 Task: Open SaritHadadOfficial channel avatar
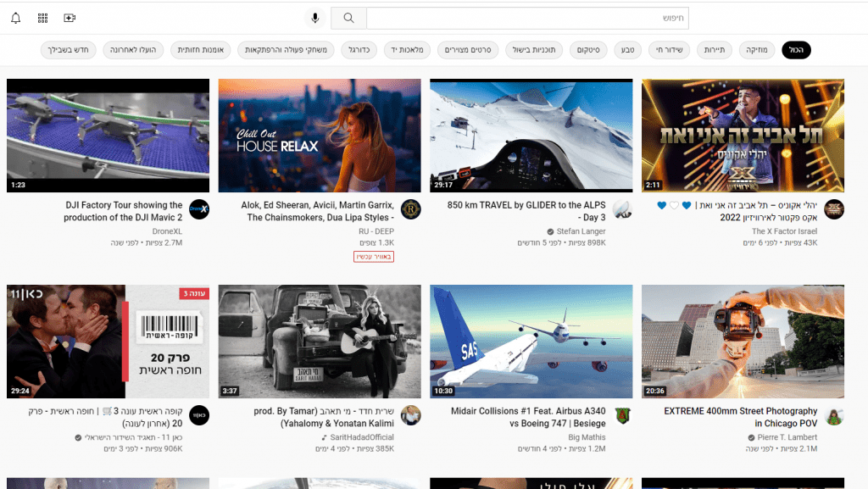[x=410, y=415]
